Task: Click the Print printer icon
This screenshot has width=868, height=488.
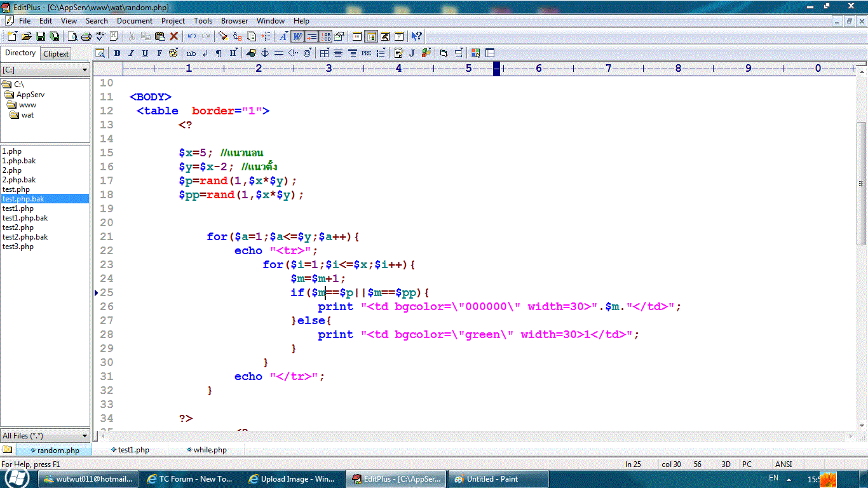Action: [86, 36]
